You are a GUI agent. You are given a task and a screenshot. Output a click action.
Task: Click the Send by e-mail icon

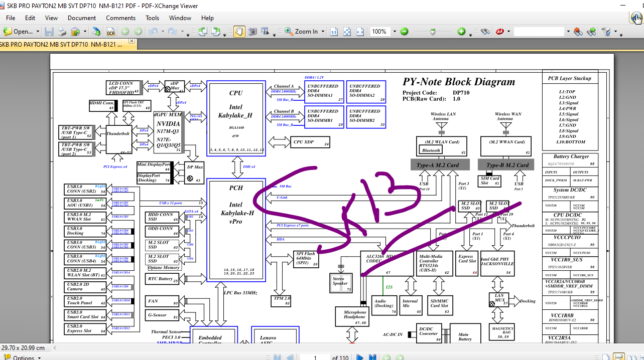75,32
